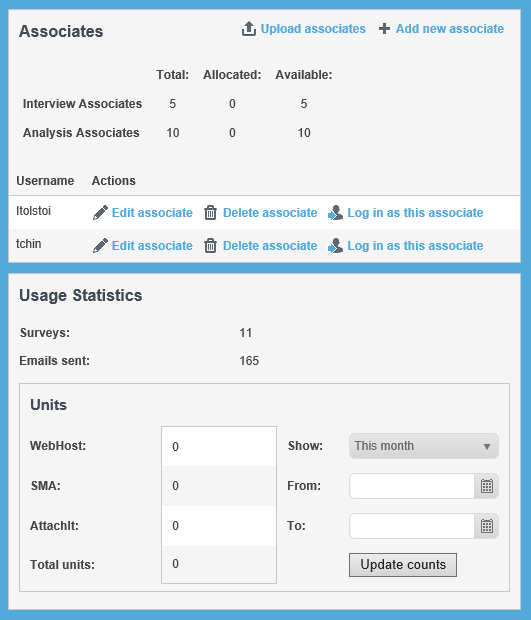Select Add new associate link
The width and height of the screenshot is (531, 620).
click(x=450, y=29)
